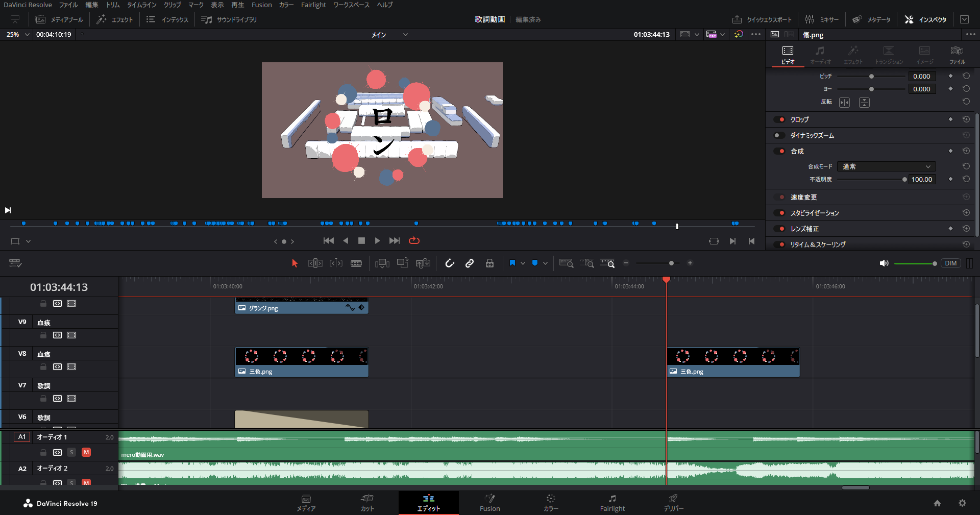Select the arrow Selection mode tool
980x515 pixels.
coord(295,263)
